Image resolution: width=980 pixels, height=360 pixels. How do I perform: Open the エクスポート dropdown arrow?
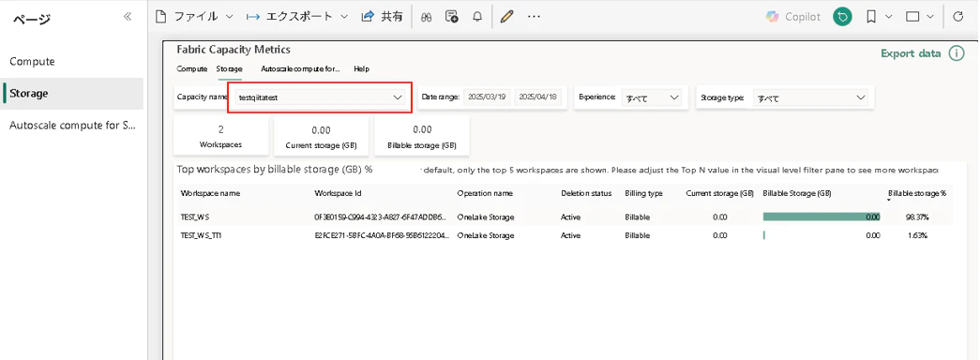[x=344, y=17]
